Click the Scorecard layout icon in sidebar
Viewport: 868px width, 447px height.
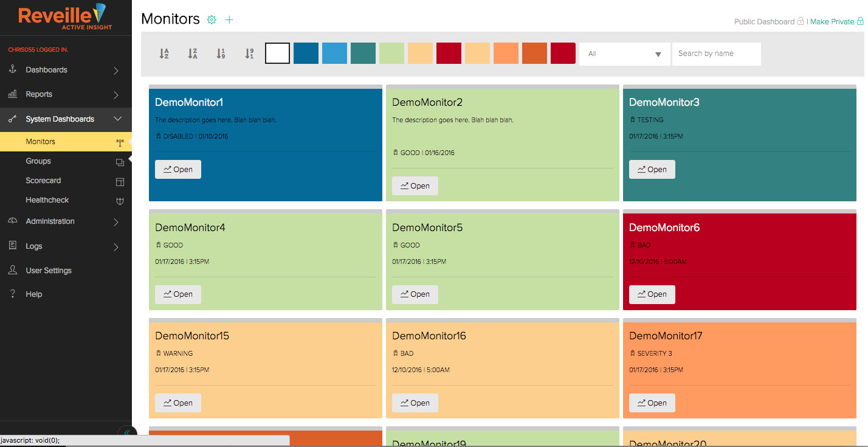pyautogui.click(x=120, y=181)
